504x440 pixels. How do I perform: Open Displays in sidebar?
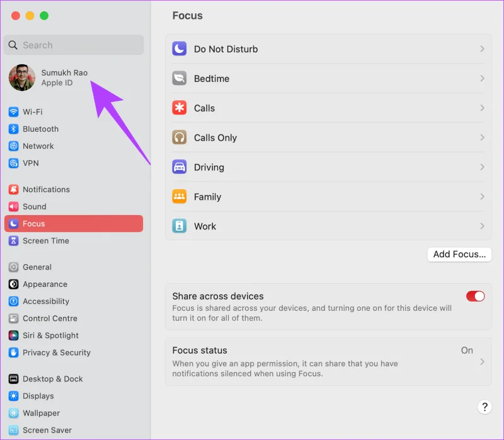click(x=74, y=396)
